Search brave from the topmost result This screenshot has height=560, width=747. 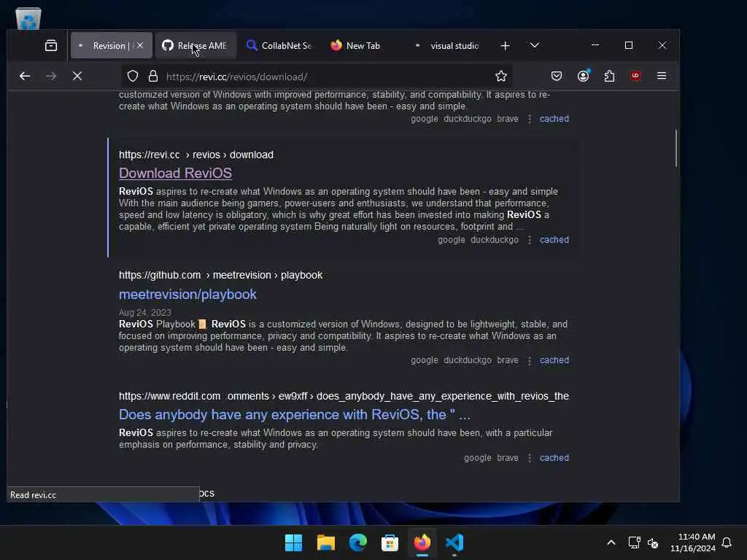pos(508,119)
